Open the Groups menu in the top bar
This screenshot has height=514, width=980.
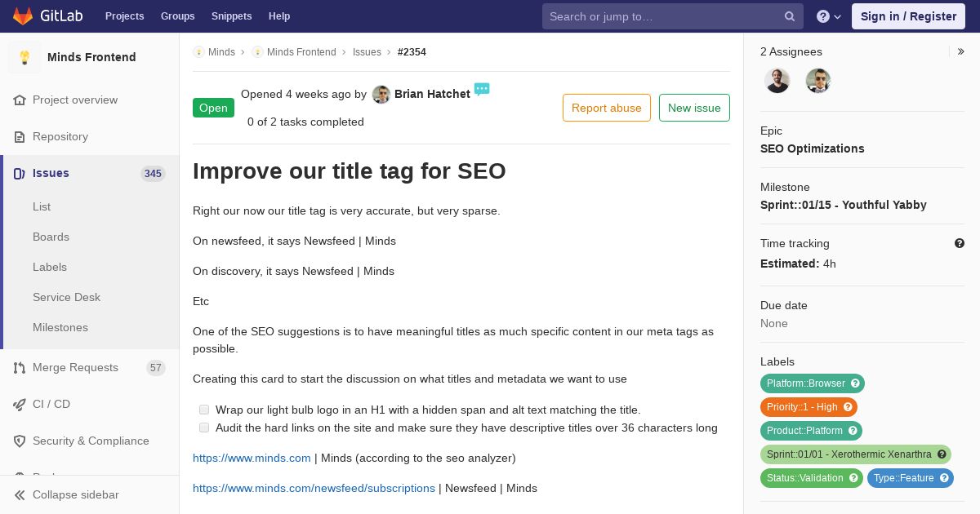coord(177,16)
